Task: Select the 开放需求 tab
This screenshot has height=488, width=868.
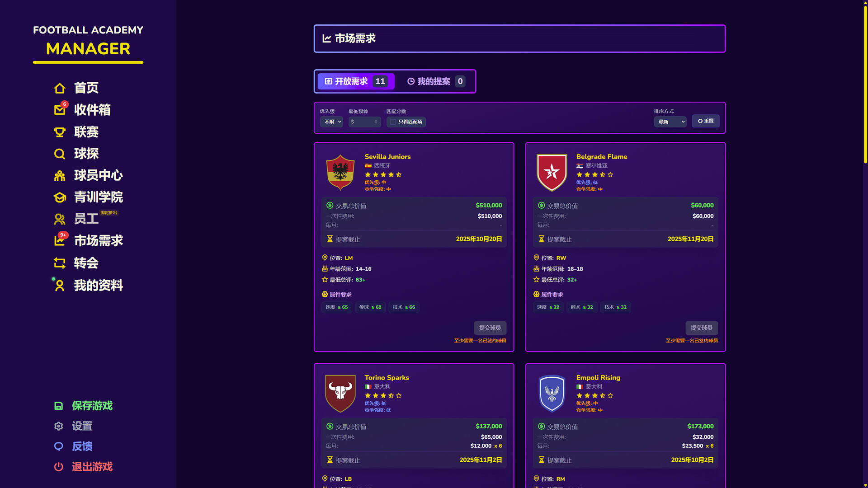Action: [x=356, y=81]
